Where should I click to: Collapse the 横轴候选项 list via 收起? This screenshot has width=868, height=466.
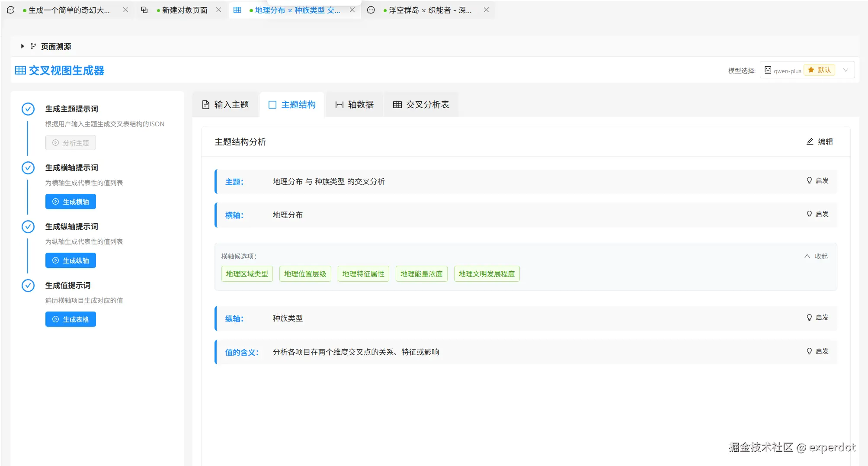coord(815,256)
